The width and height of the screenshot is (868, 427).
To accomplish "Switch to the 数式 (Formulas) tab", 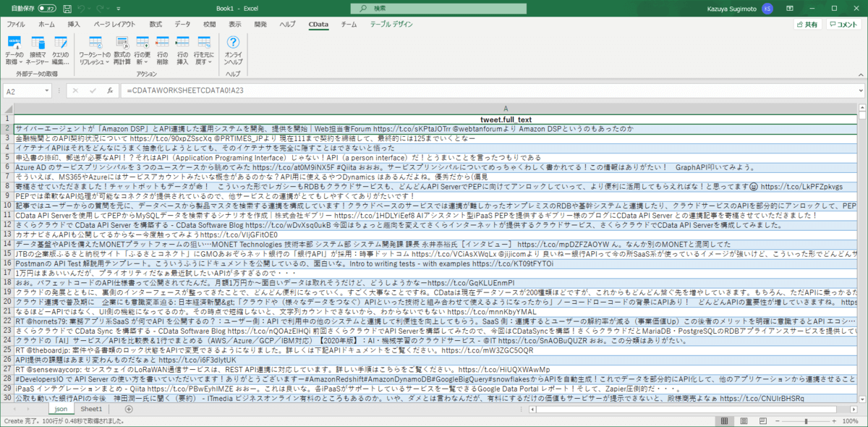I will coord(156,24).
